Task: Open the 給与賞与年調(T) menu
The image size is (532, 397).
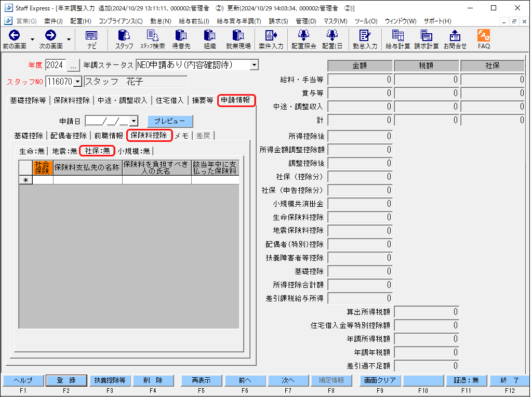Action: pos(239,21)
